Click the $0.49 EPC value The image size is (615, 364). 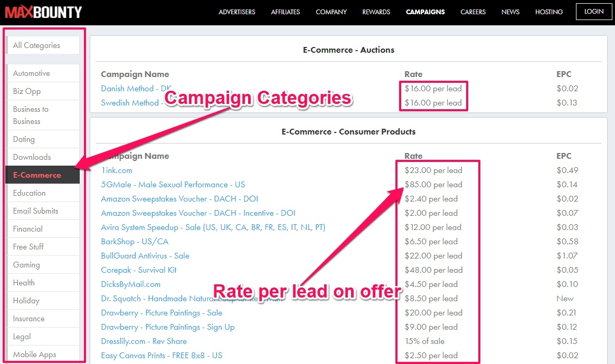567,170
